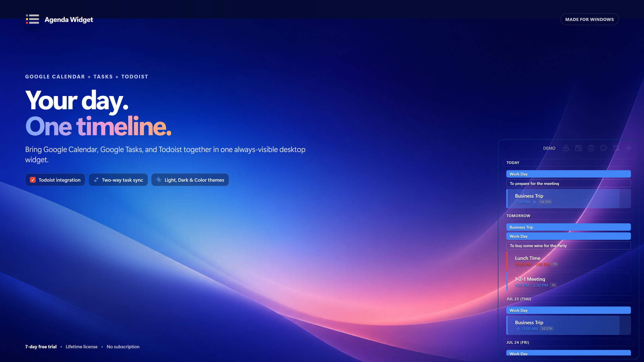Open the Business Trip all-day bar under Tomorrow
This screenshot has height=362, width=644.
pos(569,227)
